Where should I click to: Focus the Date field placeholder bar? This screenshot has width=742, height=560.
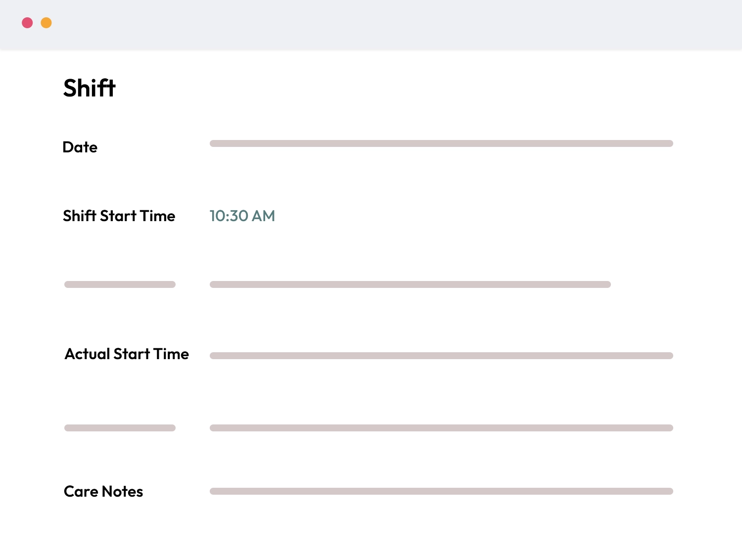[441, 143]
